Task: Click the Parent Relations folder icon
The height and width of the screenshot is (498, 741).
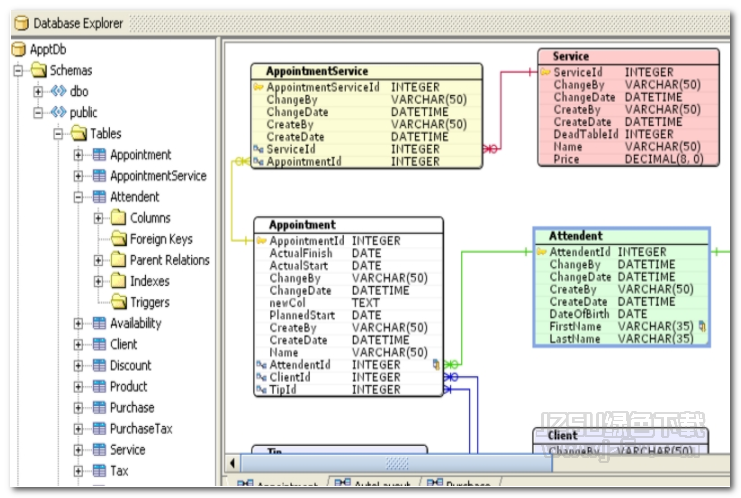Action: tap(119, 260)
